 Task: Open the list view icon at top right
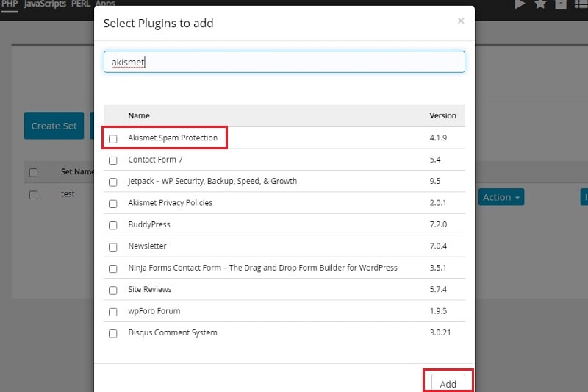point(581,4)
